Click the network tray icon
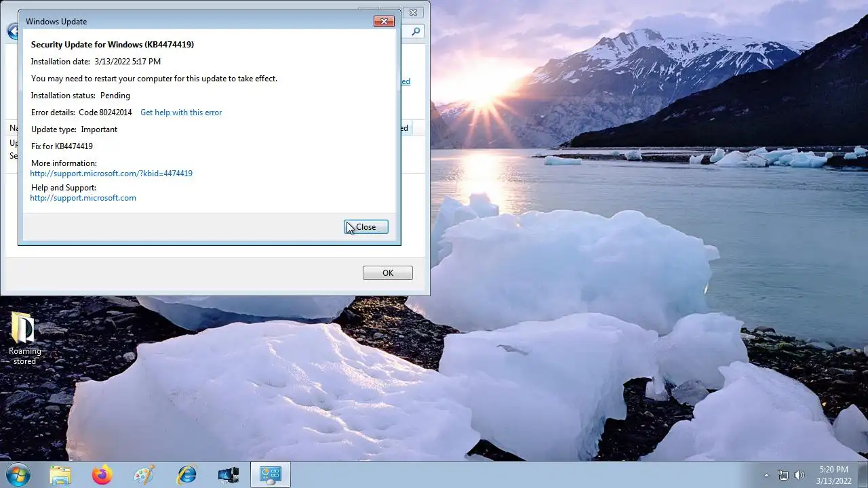The height and width of the screenshot is (488, 868). [x=783, y=475]
